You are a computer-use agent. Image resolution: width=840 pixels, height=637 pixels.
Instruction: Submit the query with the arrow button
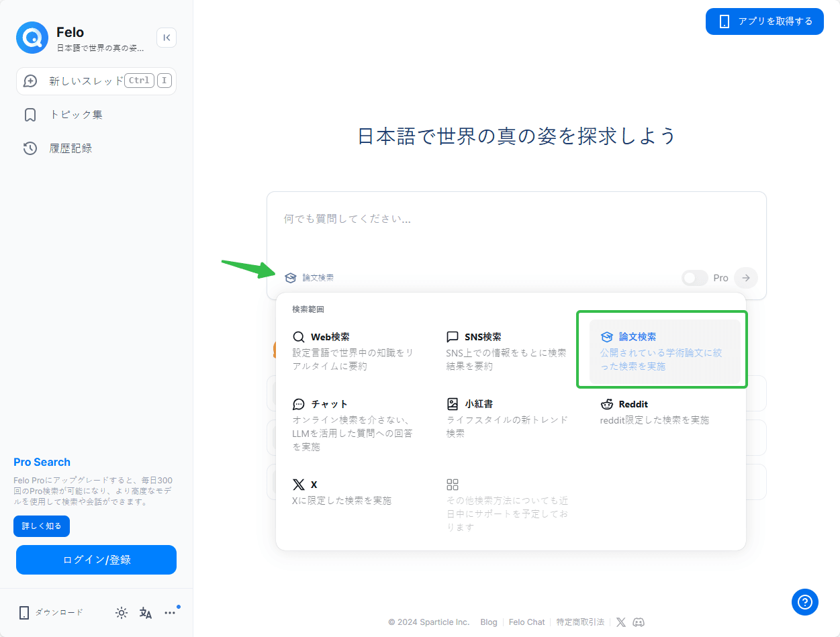point(746,278)
